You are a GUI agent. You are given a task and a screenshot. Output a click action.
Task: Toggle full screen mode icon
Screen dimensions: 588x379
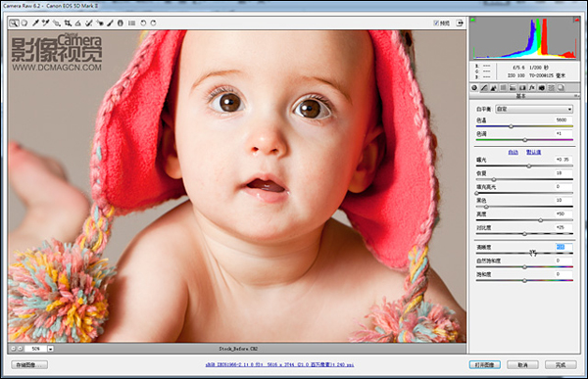pyautogui.click(x=460, y=24)
